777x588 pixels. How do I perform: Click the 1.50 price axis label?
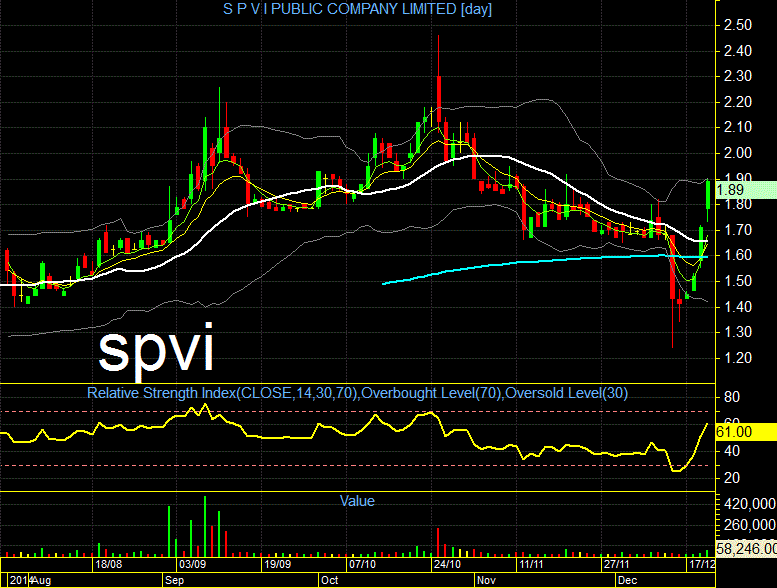point(738,281)
